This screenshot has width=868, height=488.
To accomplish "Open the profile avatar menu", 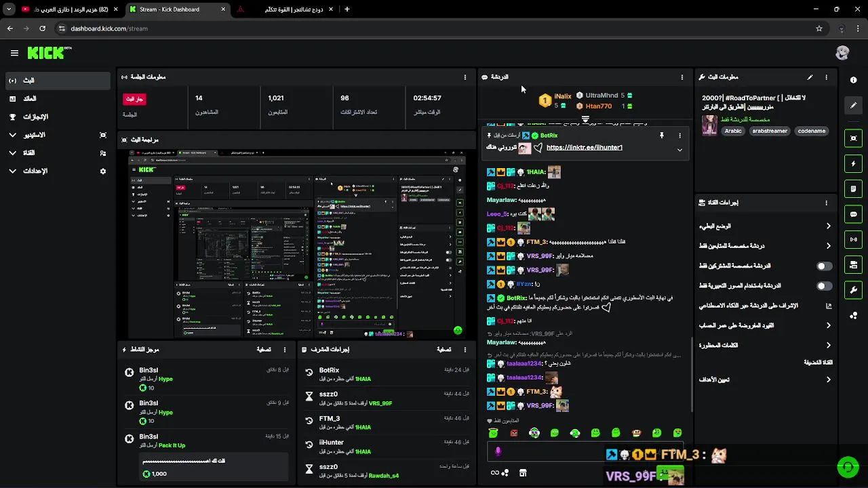I will click(x=842, y=53).
